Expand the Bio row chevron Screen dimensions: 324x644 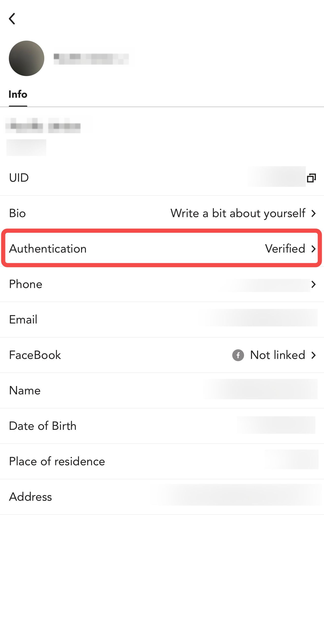pyautogui.click(x=313, y=213)
